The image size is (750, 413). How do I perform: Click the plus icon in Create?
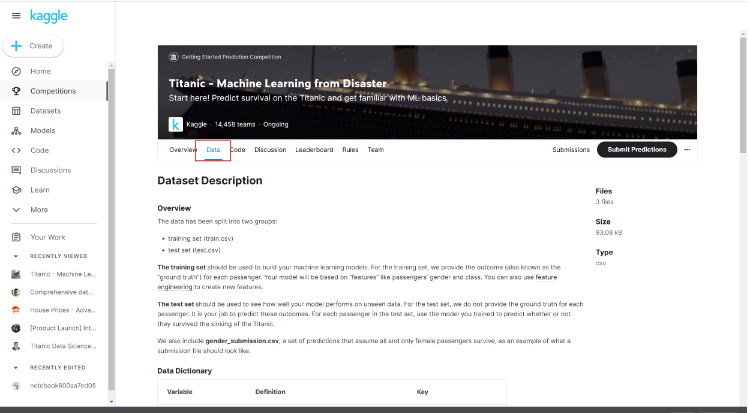pos(16,46)
